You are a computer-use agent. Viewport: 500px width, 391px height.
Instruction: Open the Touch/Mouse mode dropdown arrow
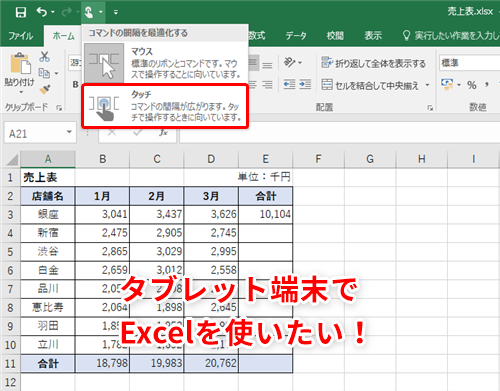click(x=100, y=13)
